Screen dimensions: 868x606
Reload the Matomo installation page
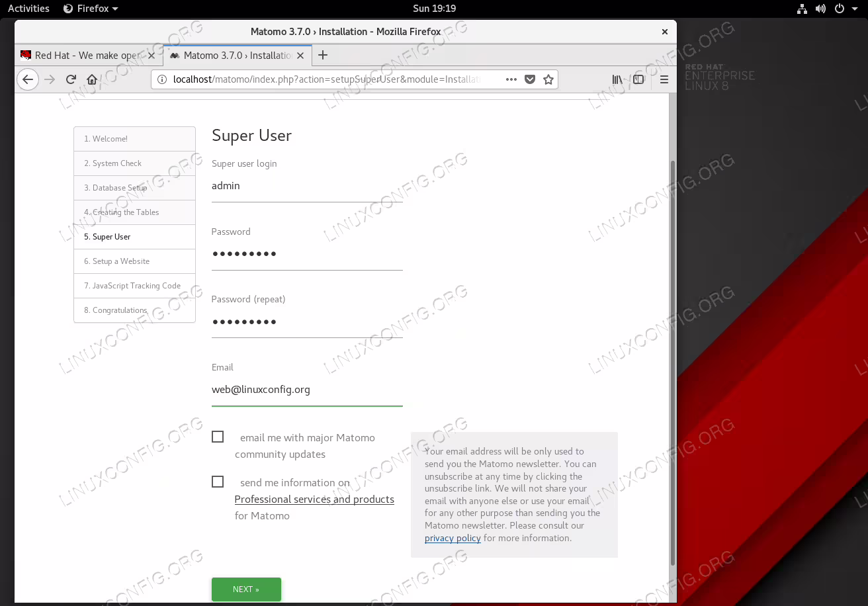tap(71, 79)
